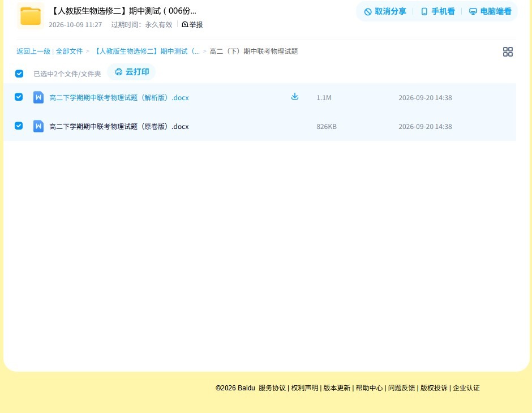Report this share via 举报

pos(192,25)
